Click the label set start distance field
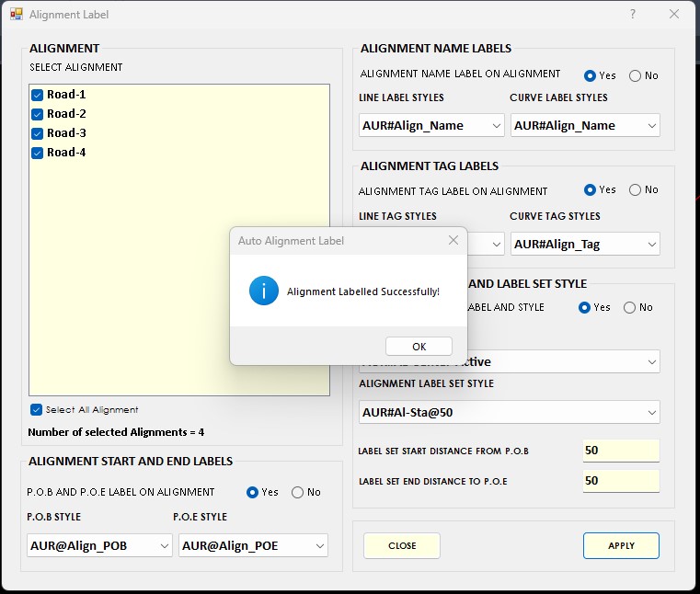 coord(621,451)
